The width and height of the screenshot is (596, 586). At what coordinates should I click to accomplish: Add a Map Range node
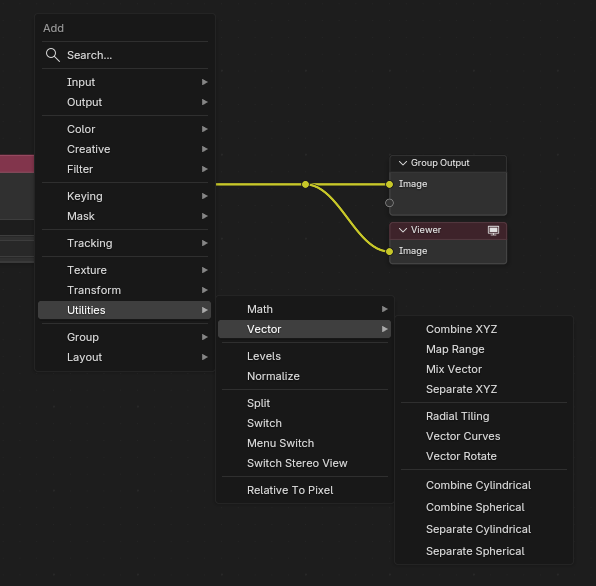point(483,349)
